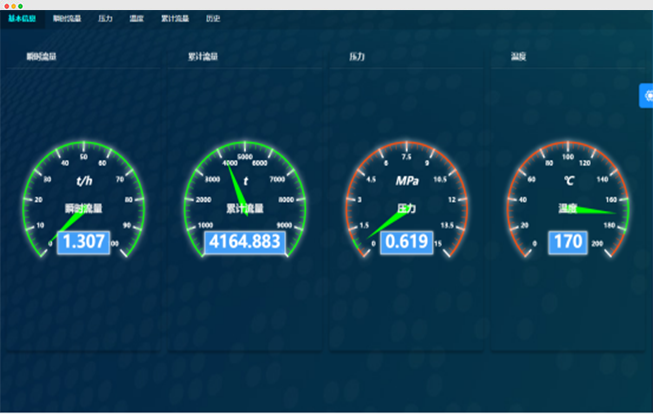The width and height of the screenshot is (653, 414).
Task: Click the green macOS maximize window button
Action: 20,6
